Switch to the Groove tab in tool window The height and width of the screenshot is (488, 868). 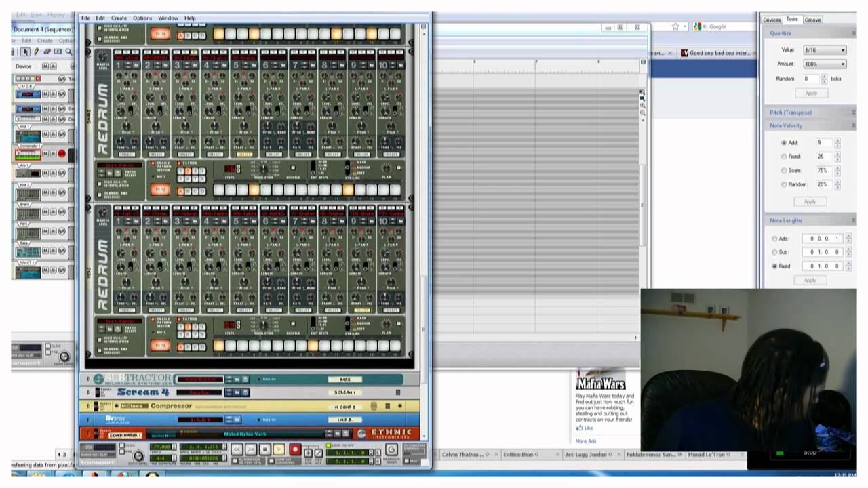(812, 20)
